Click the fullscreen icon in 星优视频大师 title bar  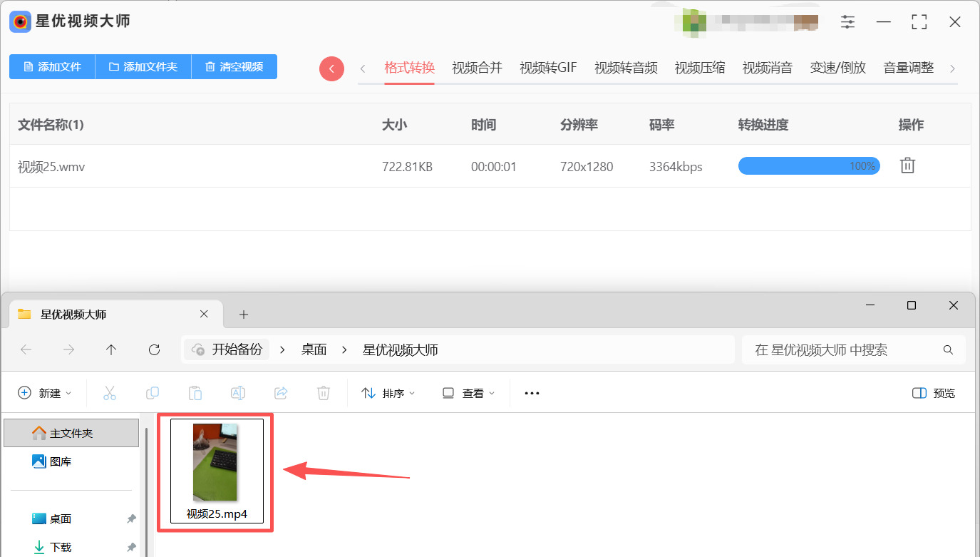point(919,21)
